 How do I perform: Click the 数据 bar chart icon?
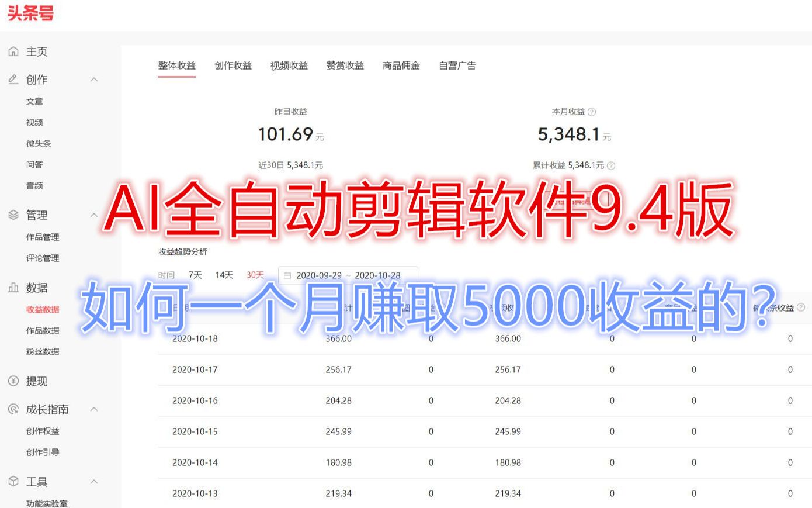pyautogui.click(x=13, y=288)
